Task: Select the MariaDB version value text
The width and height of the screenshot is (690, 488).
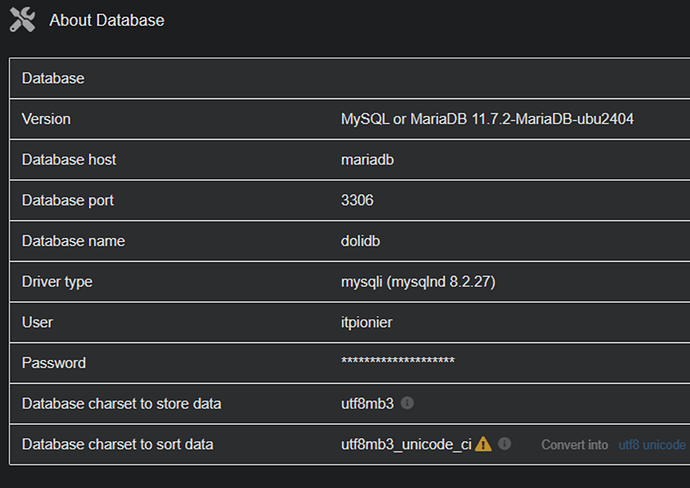Action: [487, 119]
